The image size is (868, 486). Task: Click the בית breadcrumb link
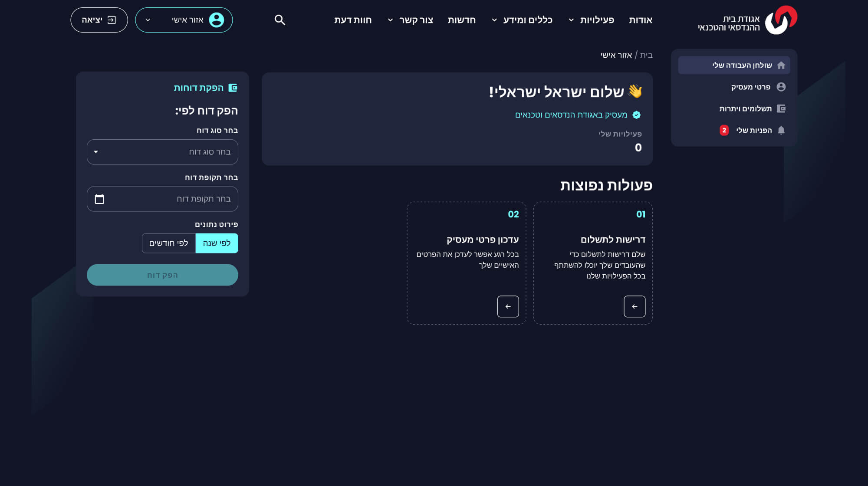646,55
